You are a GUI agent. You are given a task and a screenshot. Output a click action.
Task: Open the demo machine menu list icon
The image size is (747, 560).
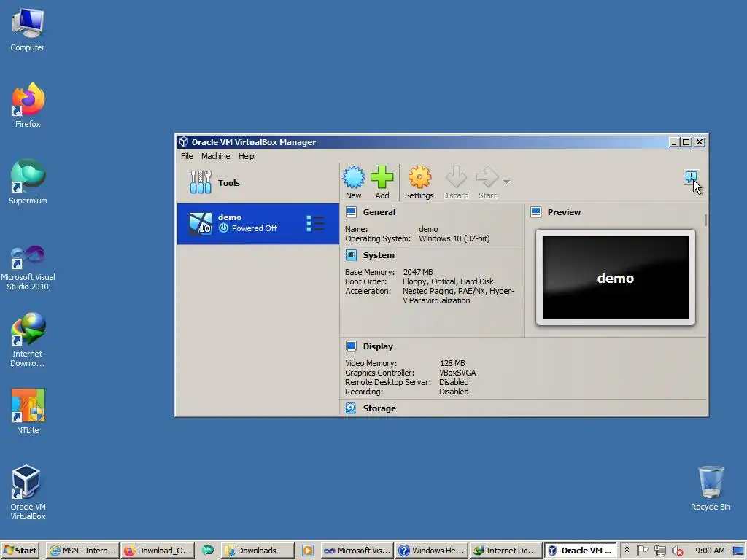coord(315,223)
